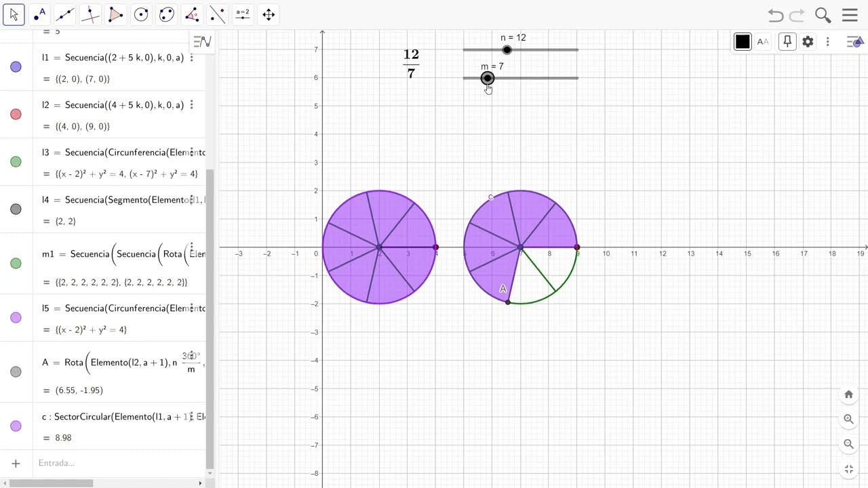
Task: Open the style bar more options dots
Action: pos(827,42)
